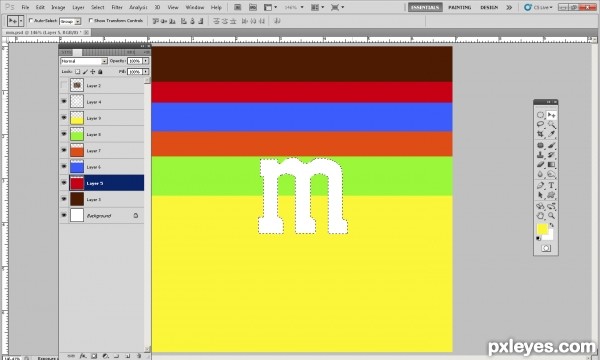
Task: Select the Blur tool
Action: 540,174
